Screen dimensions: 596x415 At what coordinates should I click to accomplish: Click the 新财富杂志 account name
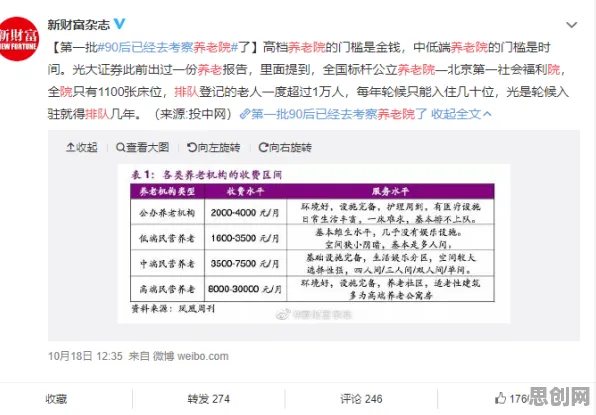pos(79,25)
